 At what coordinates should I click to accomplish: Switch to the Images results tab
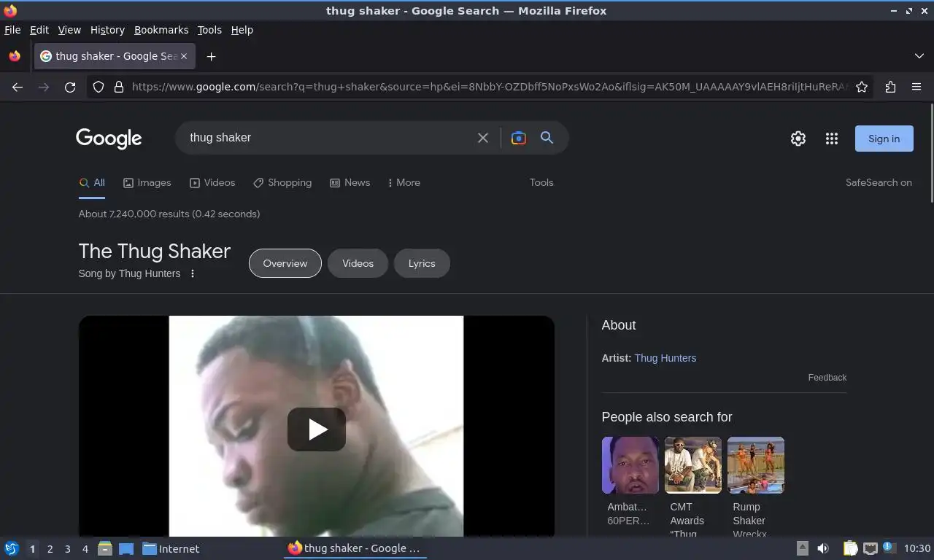(147, 182)
